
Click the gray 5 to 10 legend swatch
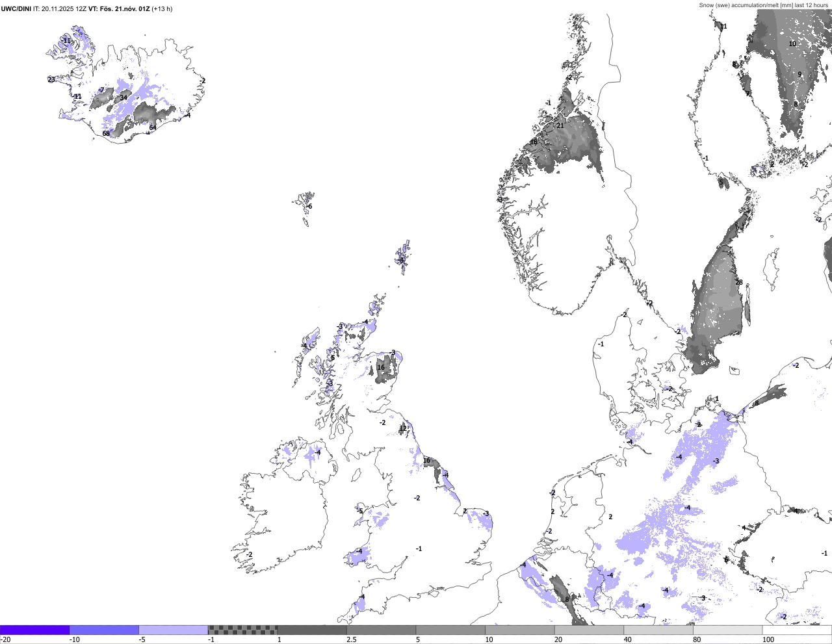point(450,630)
